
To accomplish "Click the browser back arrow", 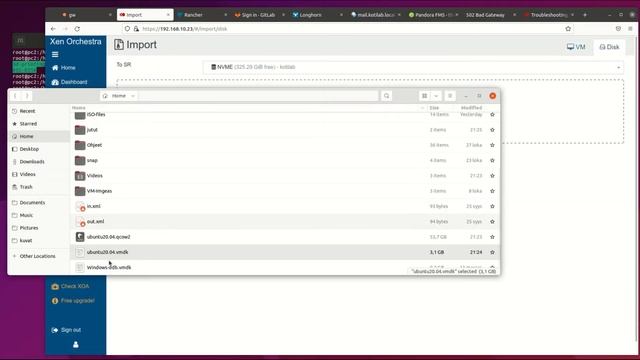I will coord(53,29).
